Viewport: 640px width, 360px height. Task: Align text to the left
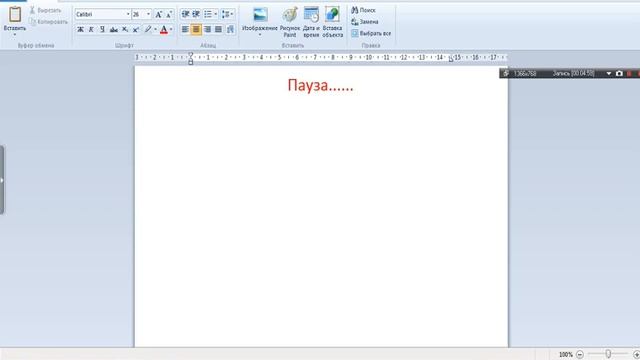(x=185, y=29)
